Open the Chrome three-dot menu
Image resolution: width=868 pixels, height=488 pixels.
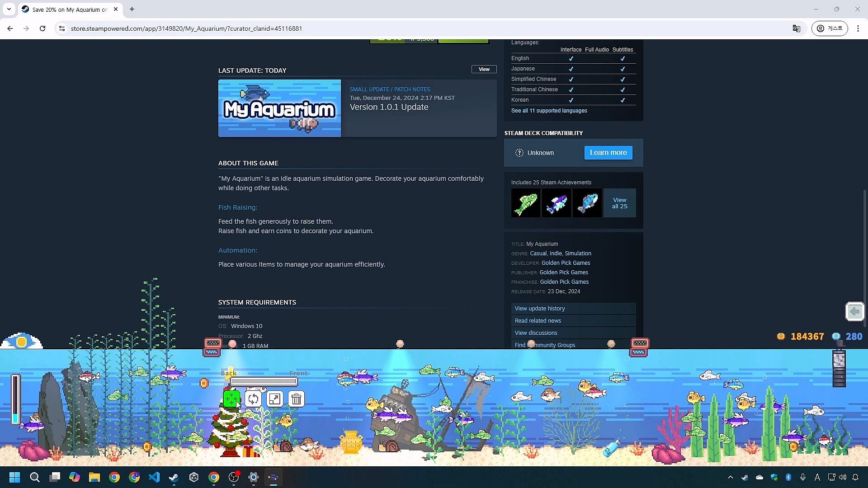[858, 28]
